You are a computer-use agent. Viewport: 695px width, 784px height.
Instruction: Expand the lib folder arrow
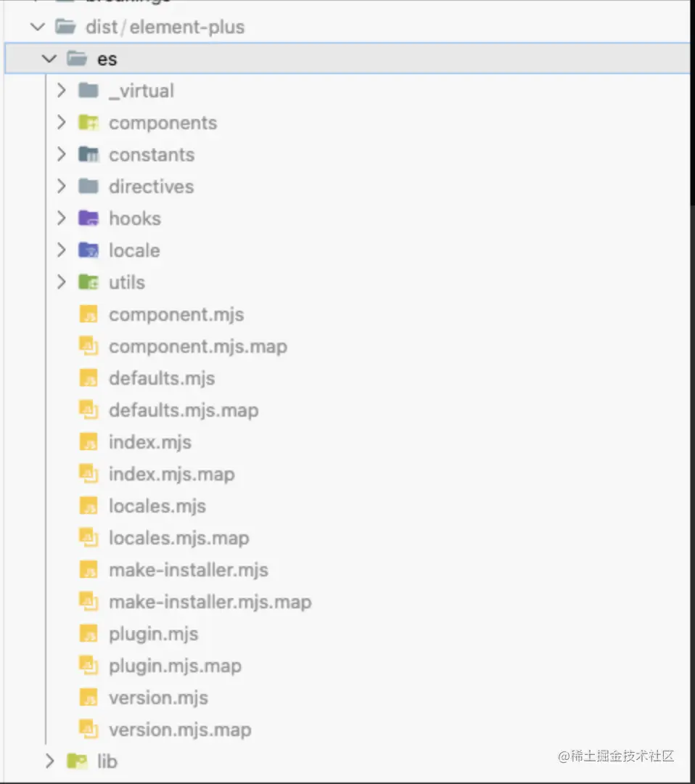pyautogui.click(x=49, y=761)
